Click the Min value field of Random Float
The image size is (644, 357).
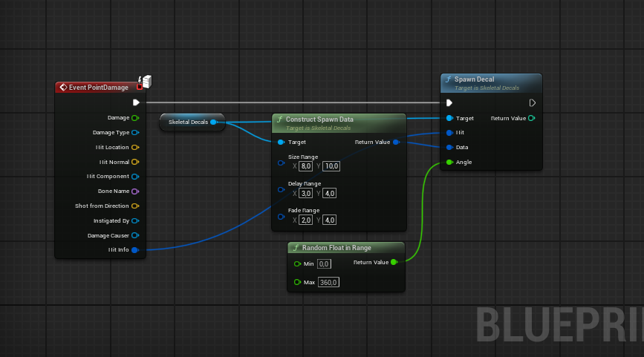[x=324, y=263]
